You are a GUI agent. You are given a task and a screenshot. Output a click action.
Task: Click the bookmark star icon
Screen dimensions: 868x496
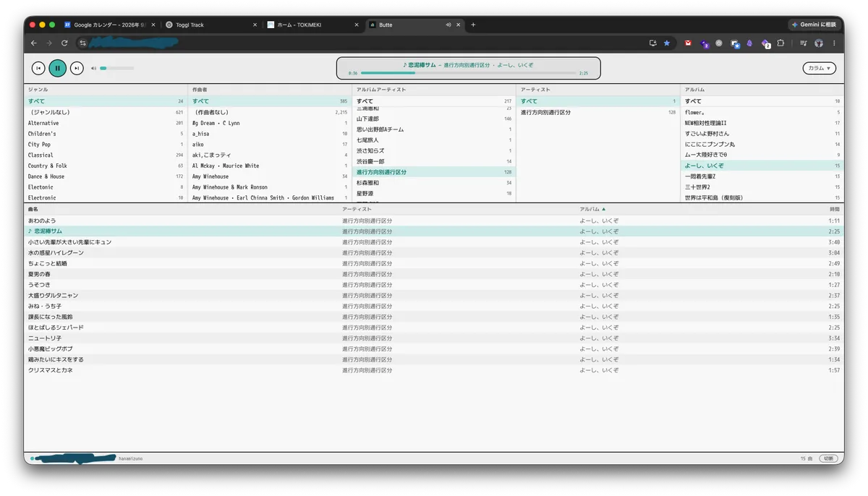tap(666, 43)
